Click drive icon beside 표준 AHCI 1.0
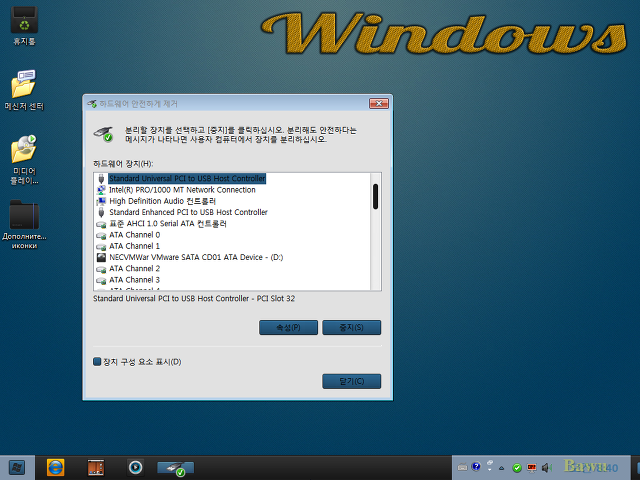This screenshot has width=640, height=480. pyautogui.click(x=101, y=224)
